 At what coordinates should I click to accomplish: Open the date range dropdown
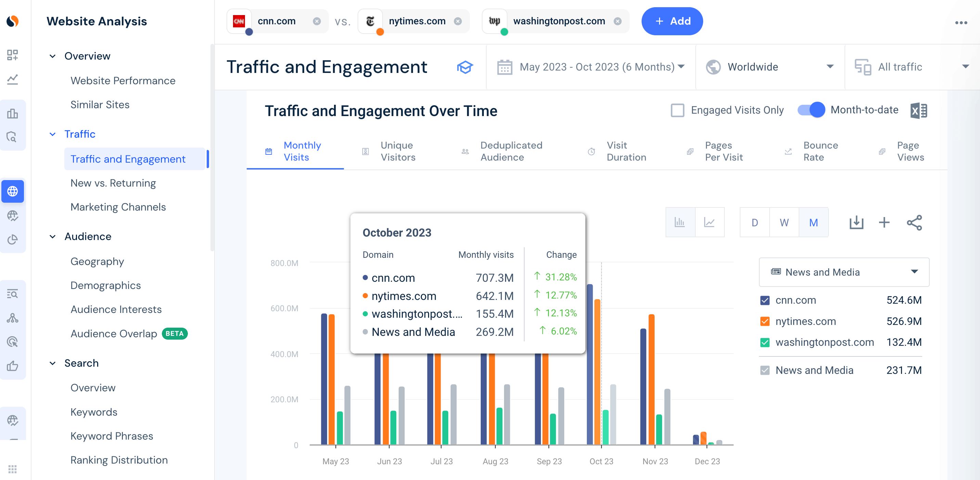591,67
